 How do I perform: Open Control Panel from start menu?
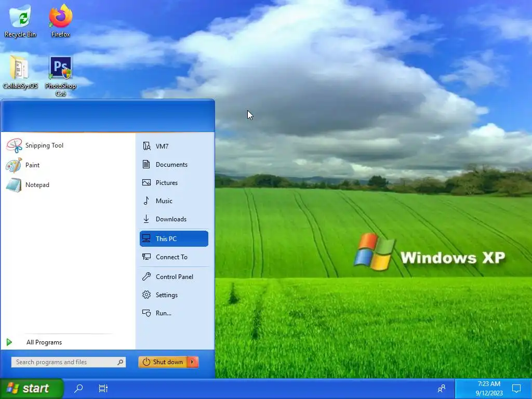tap(174, 277)
